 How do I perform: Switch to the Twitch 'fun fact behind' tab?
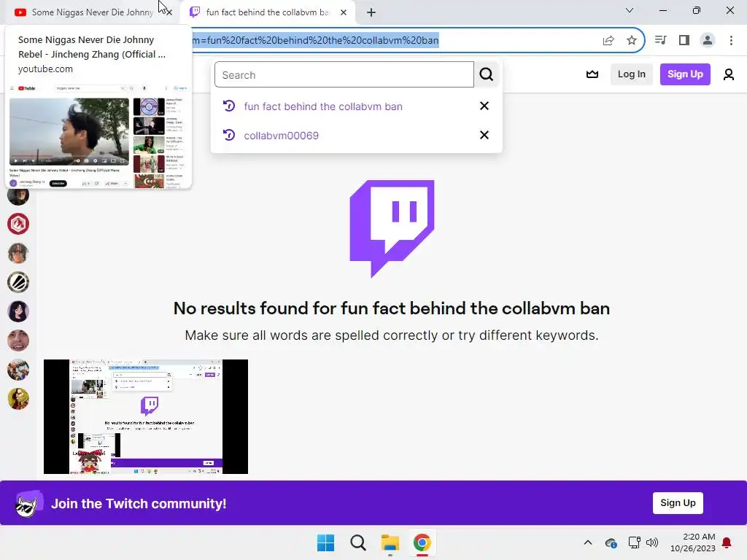(267, 12)
